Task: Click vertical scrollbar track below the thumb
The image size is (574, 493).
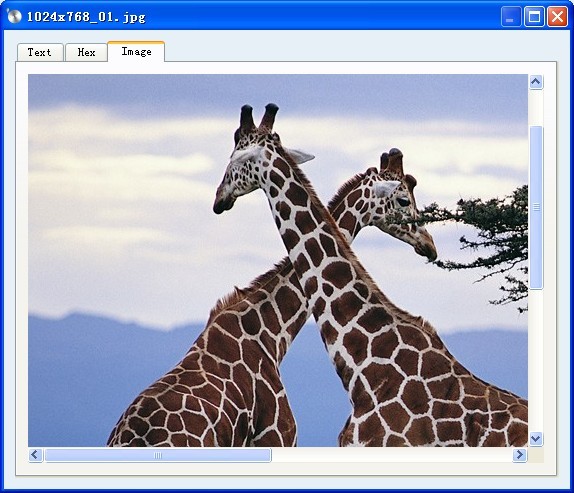Action: tap(536, 360)
